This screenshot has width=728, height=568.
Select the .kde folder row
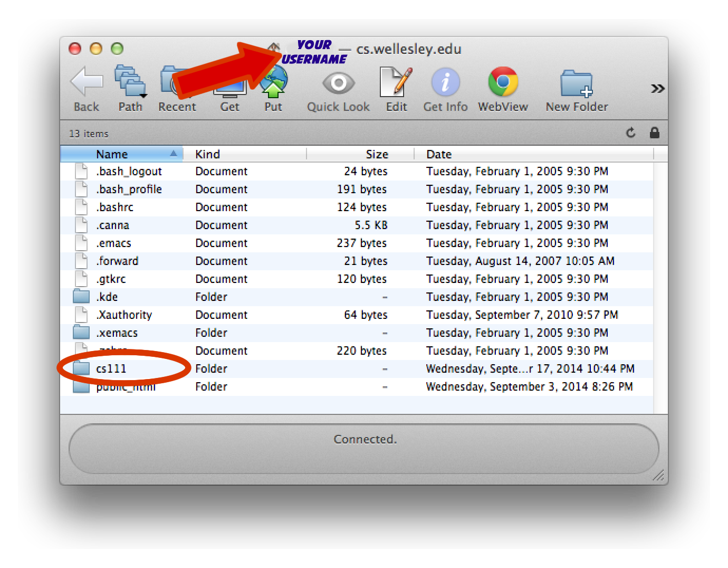coord(107,297)
